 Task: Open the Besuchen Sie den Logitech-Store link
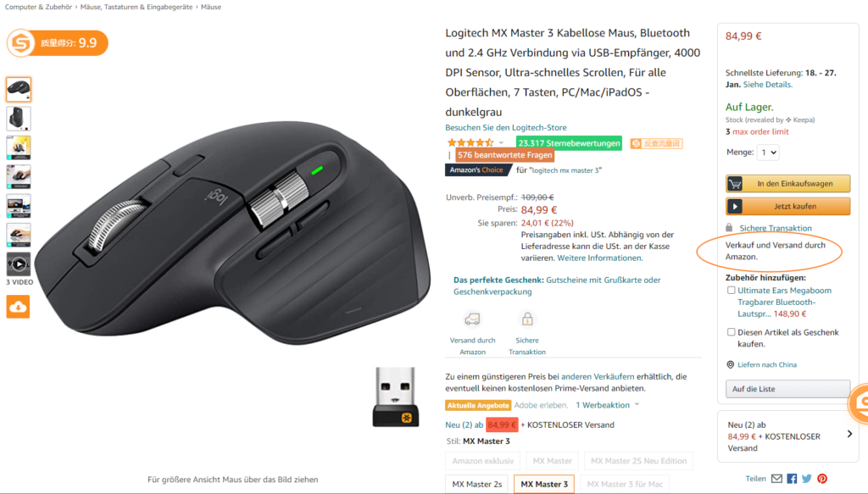coord(505,127)
